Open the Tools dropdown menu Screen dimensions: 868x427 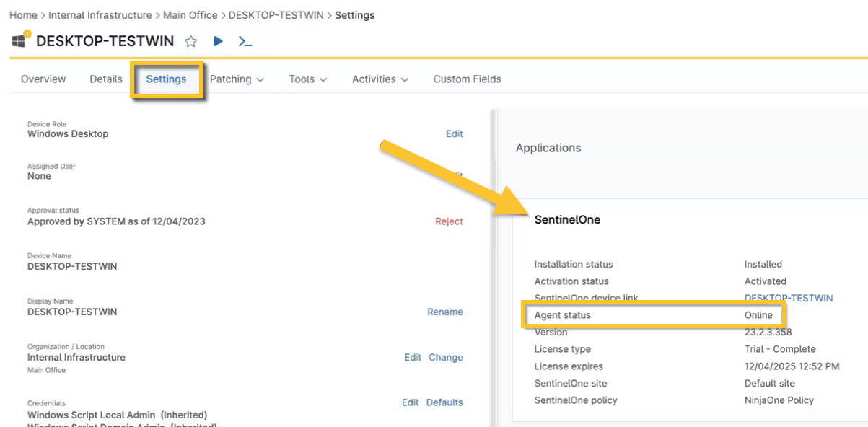point(307,79)
